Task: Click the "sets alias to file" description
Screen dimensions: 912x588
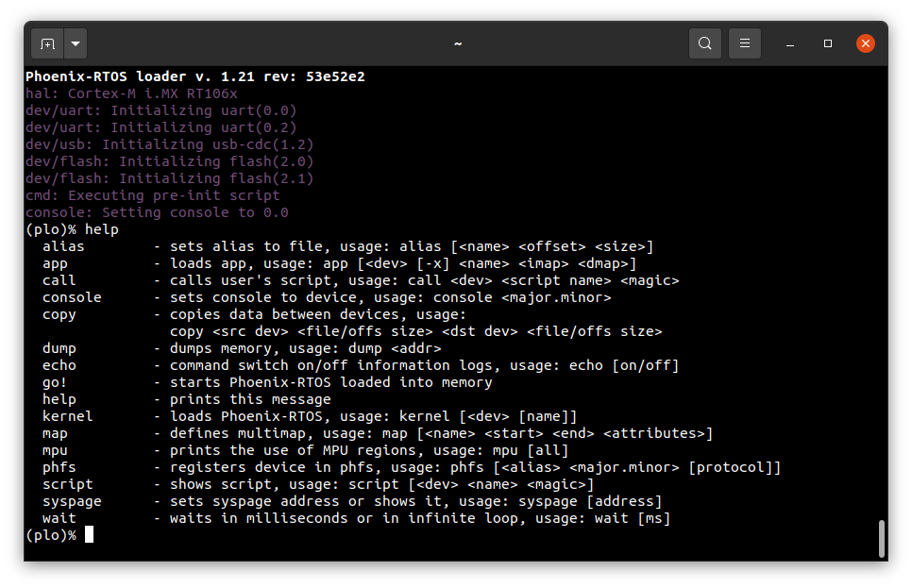Action: pyautogui.click(x=246, y=246)
